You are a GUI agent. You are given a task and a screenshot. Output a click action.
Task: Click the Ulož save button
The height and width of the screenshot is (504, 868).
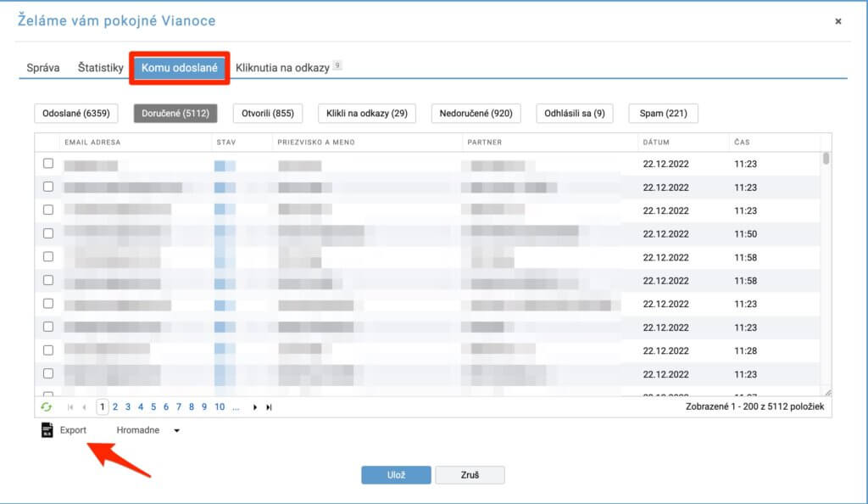[397, 475]
